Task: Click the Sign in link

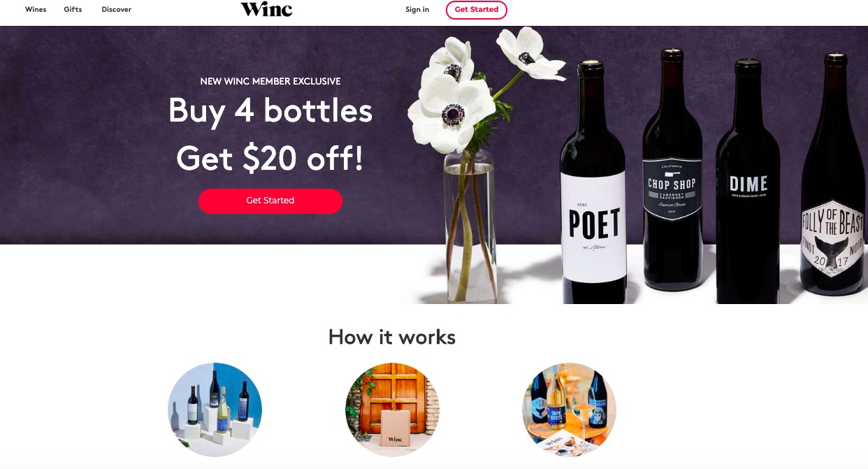Action: click(417, 10)
